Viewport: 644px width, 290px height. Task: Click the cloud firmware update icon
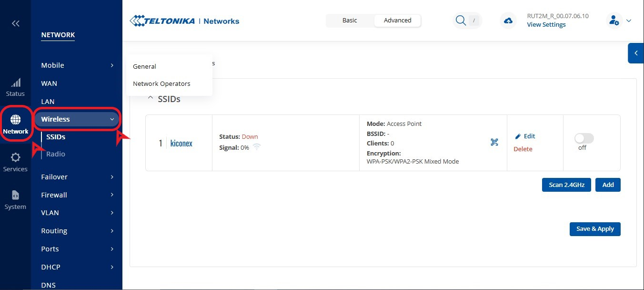click(x=508, y=21)
